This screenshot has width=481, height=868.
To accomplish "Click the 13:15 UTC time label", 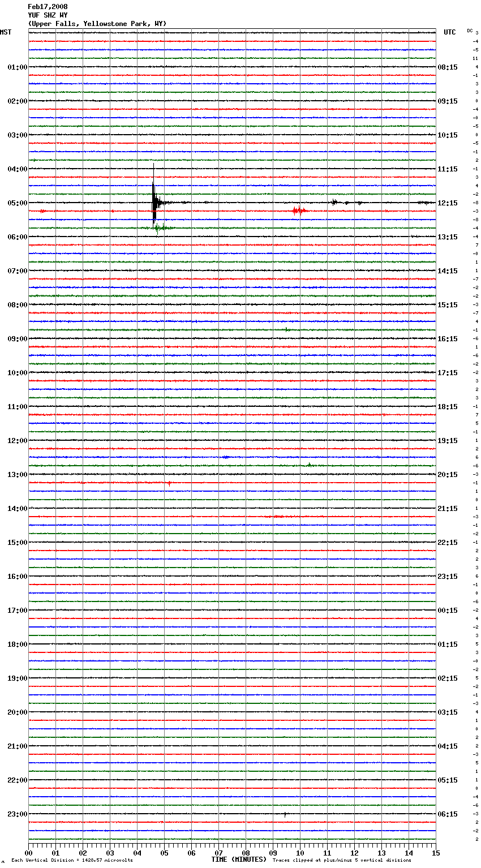I will click(x=448, y=237).
